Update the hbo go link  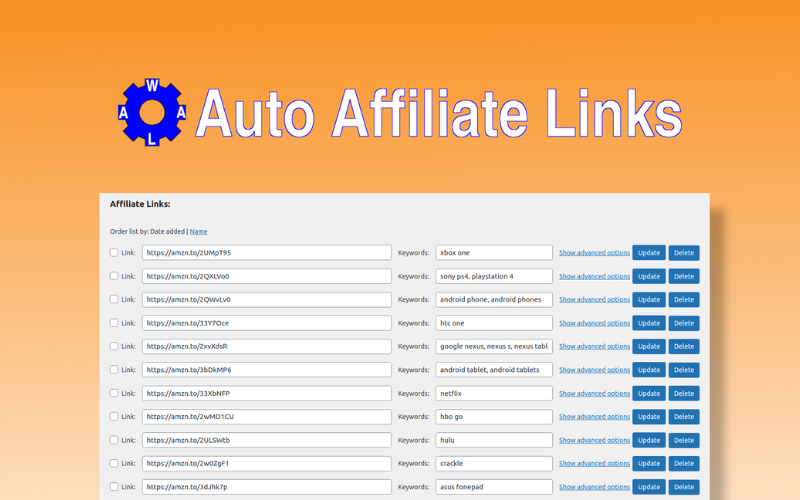(x=649, y=417)
